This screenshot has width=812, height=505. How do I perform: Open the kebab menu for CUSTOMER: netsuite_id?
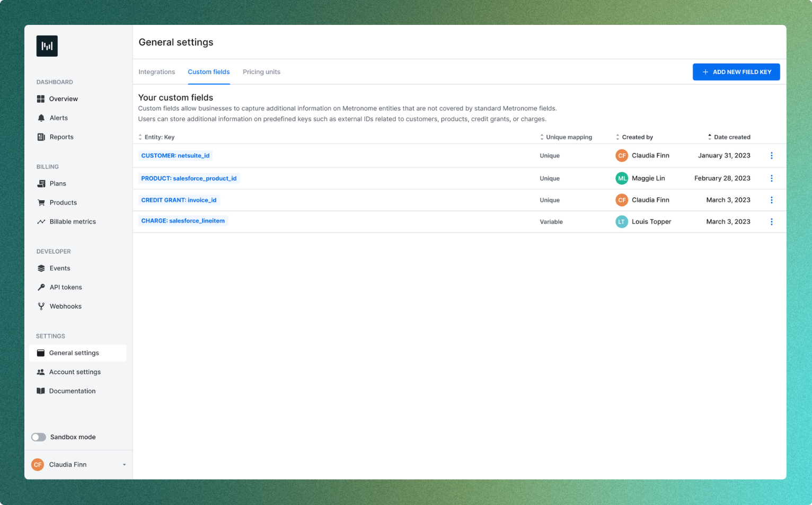(771, 155)
